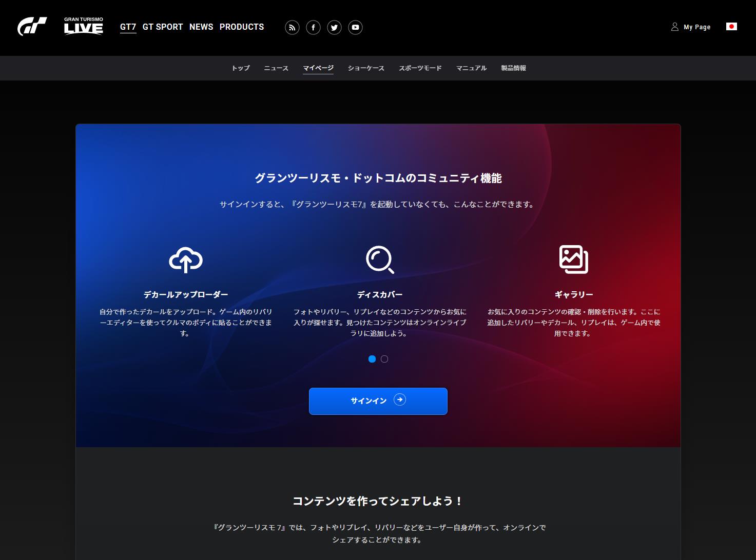This screenshot has height=560, width=756.
Task: Open the スポーツモード tab
Action: pos(420,68)
